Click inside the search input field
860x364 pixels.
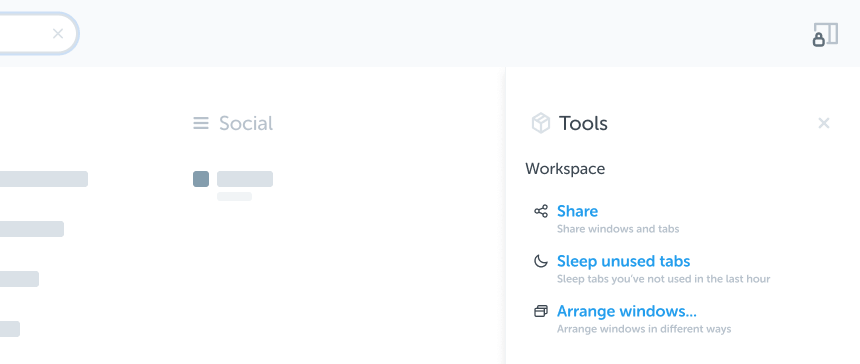pos(25,34)
